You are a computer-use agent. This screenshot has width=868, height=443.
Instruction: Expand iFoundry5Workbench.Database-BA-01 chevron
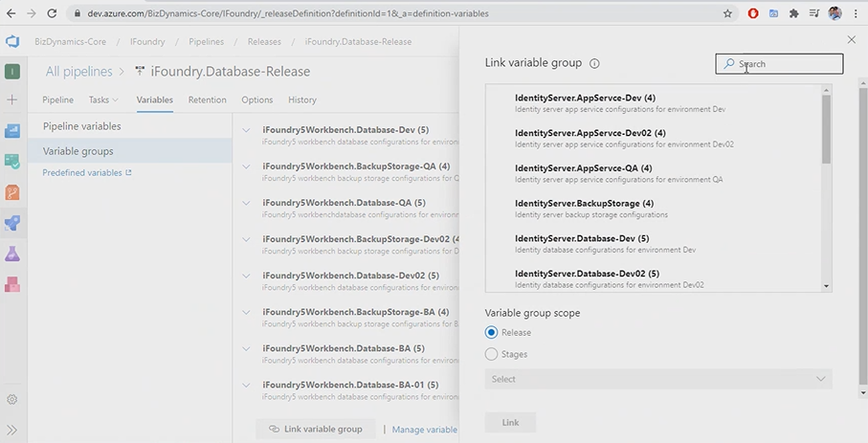tap(246, 386)
